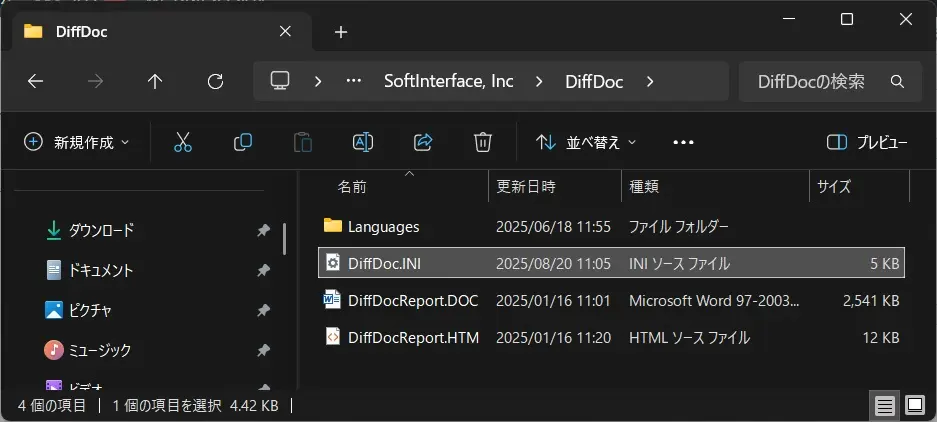The height and width of the screenshot is (422, 937).
Task: Open the See more three-dots menu
Action: pos(683,142)
